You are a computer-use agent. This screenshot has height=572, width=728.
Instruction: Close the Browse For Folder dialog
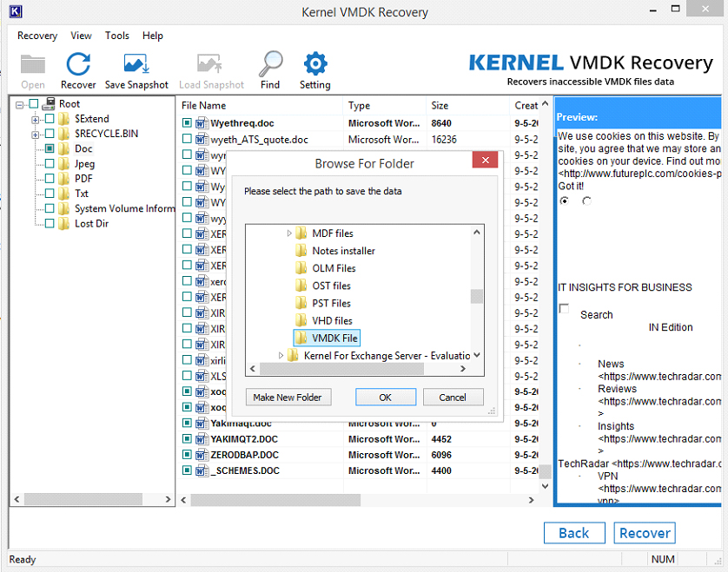(485, 160)
